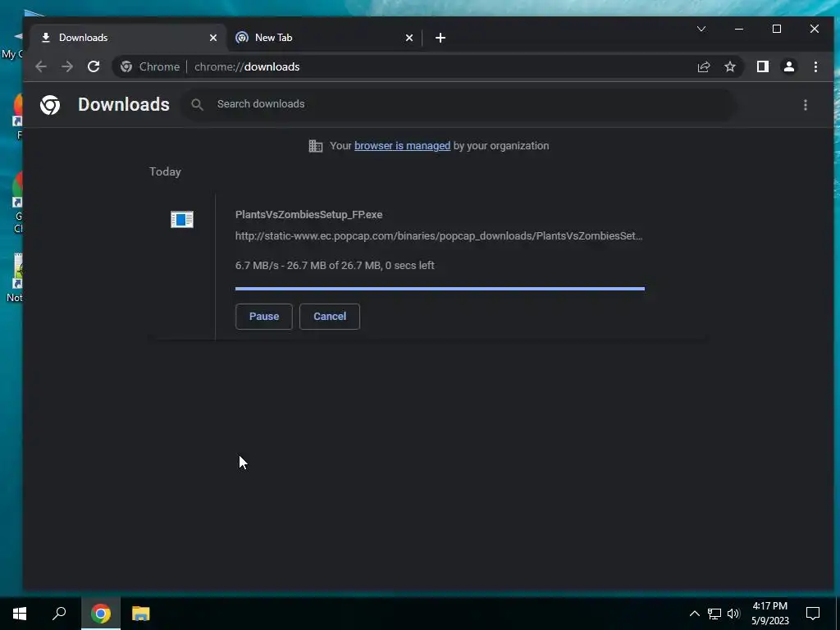Click the Chrome site info icon in address bar
This screenshot has height=630, width=840.
[126, 66]
